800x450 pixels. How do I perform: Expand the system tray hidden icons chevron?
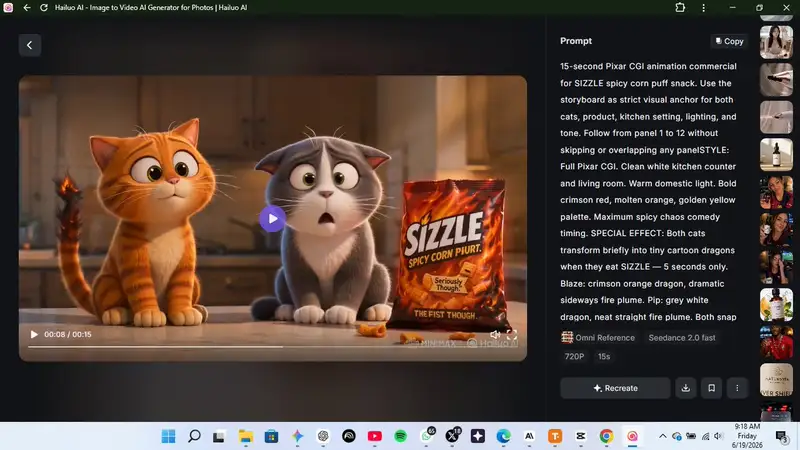[662, 436]
